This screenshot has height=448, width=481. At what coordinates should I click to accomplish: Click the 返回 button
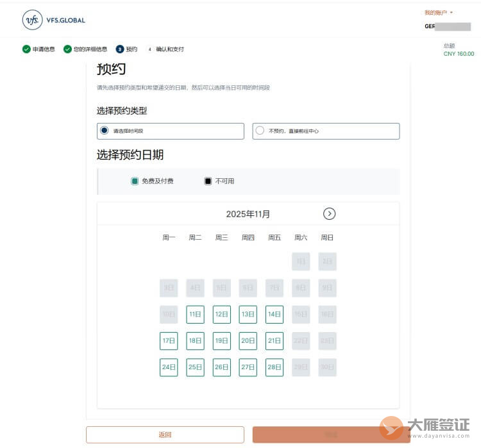click(165, 435)
